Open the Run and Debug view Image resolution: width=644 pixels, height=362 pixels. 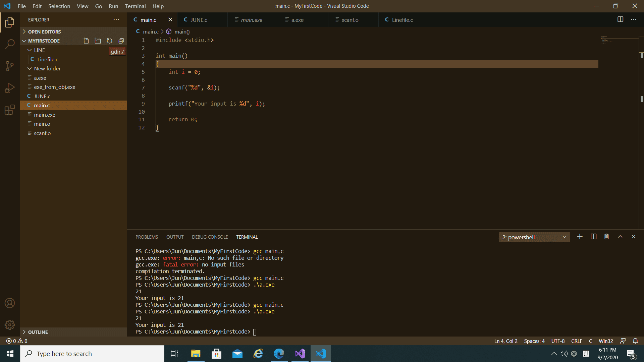tap(10, 88)
